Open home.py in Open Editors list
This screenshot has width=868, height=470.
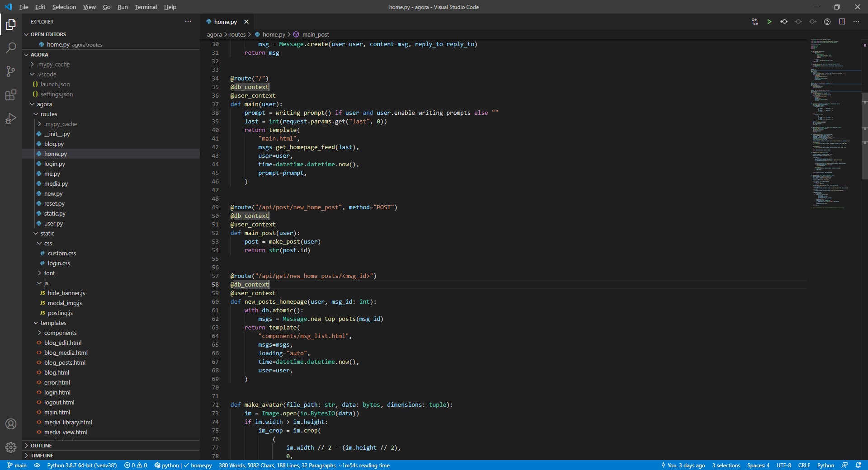[x=111, y=44]
